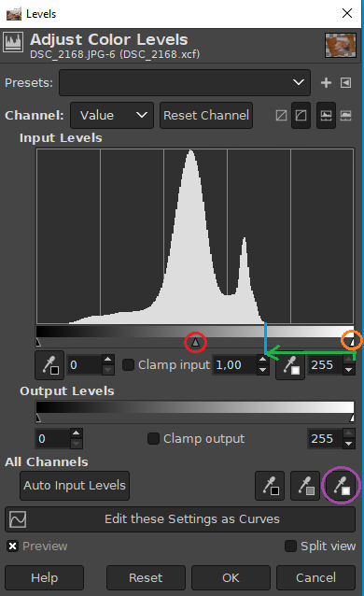Screen dimensions: 364x596
Task: Click Edit these Settings as Curves
Action: pos(180,519)
